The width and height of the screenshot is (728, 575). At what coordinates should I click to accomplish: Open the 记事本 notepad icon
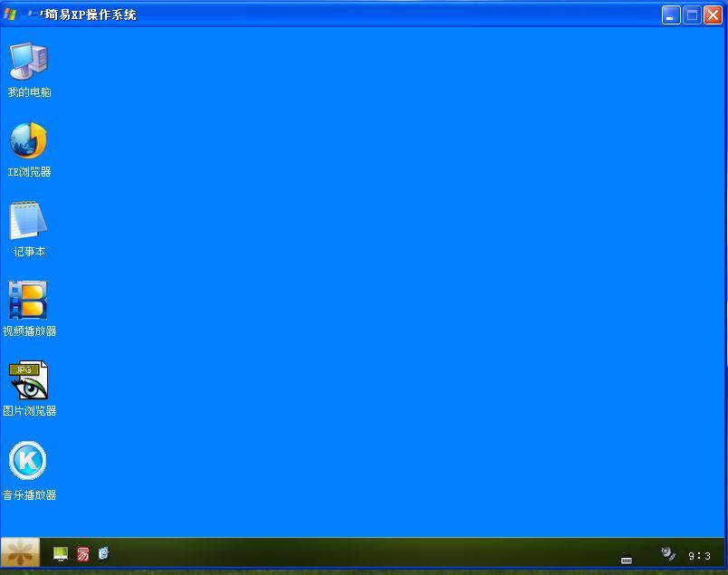[x=29, y=221]
